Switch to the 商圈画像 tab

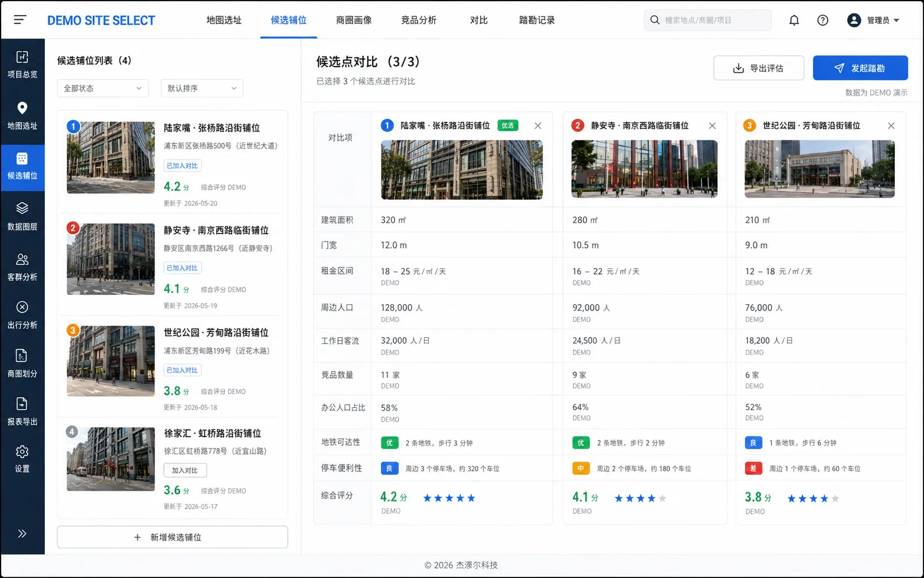coord(354,20)
